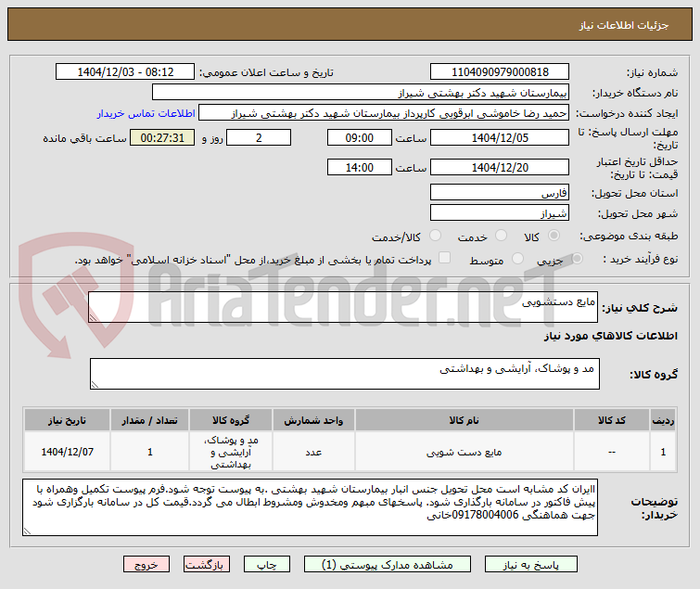Image resolution: width=700 pixels, height=589 pixels.
Task: Click the buyer notes textarea
Action: (310, 507)
